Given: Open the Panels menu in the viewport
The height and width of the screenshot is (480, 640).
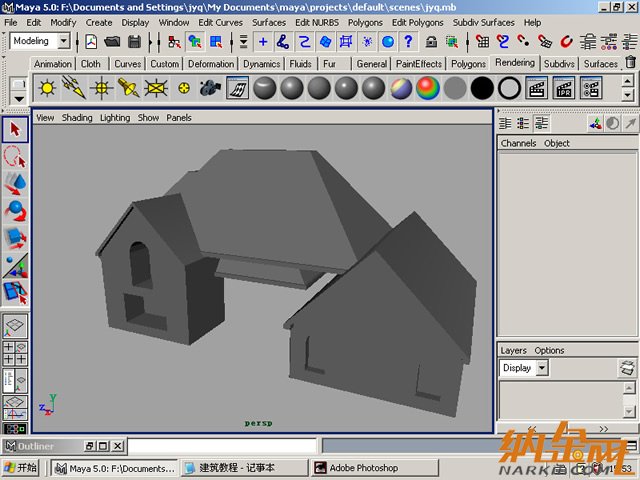Looking at the screenshot, I should click(x=179, y=118).
